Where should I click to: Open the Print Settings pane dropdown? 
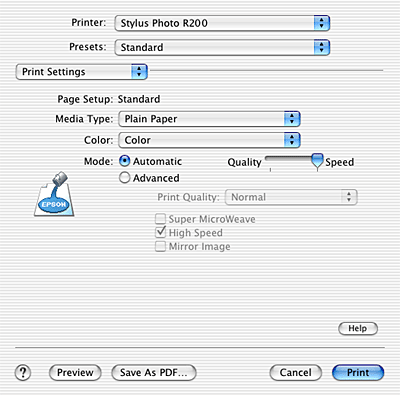click(x=82, y=72)
